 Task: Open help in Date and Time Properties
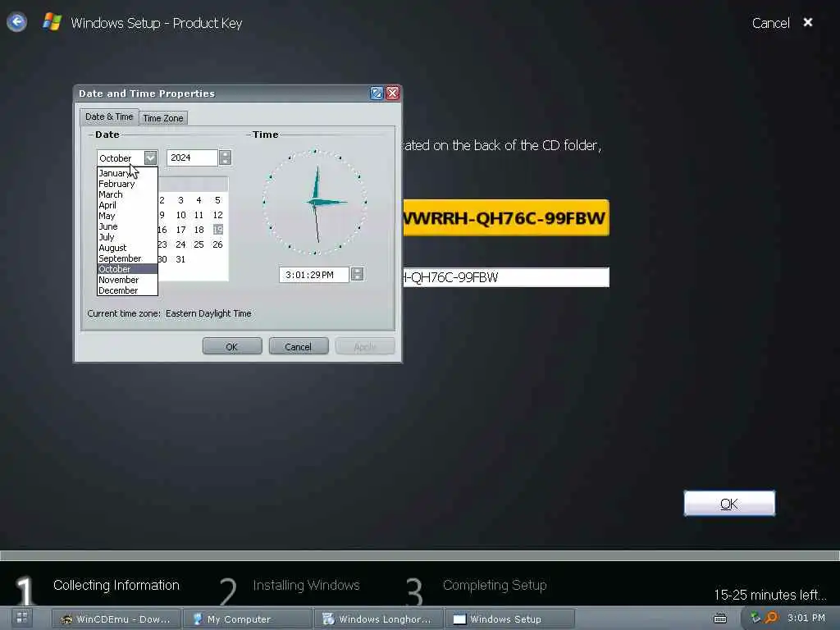point(377,94)
